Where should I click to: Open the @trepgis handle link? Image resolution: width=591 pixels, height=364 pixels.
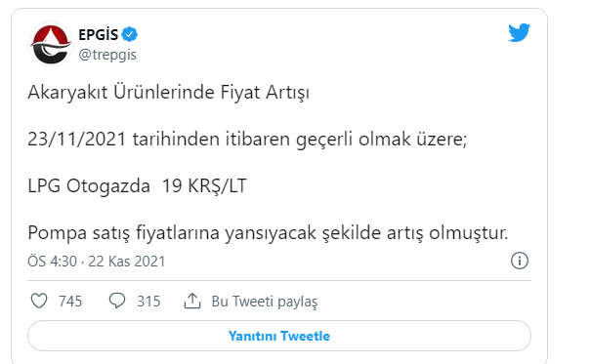[x=107, y=55]
